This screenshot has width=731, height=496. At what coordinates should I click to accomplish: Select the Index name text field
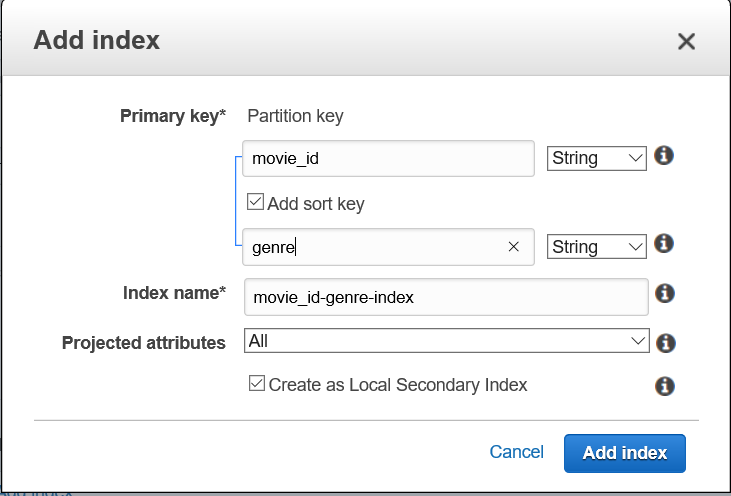tap(446, 297)
